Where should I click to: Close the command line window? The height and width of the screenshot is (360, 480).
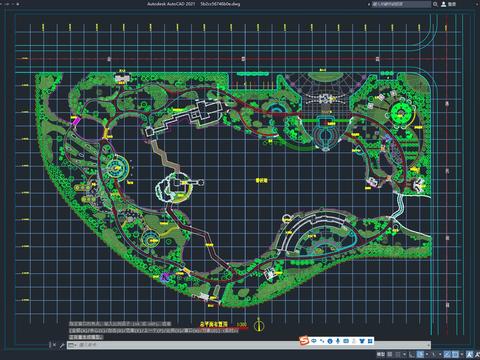54,345
